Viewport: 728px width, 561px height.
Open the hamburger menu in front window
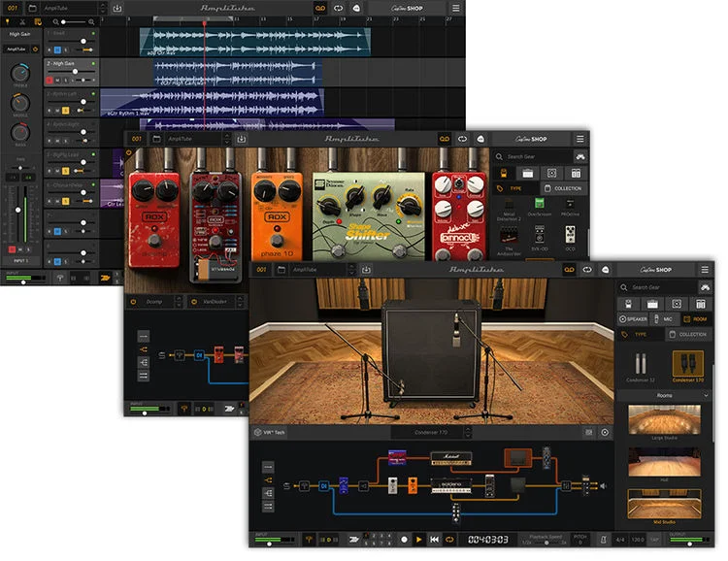click(x=705, y=270)
